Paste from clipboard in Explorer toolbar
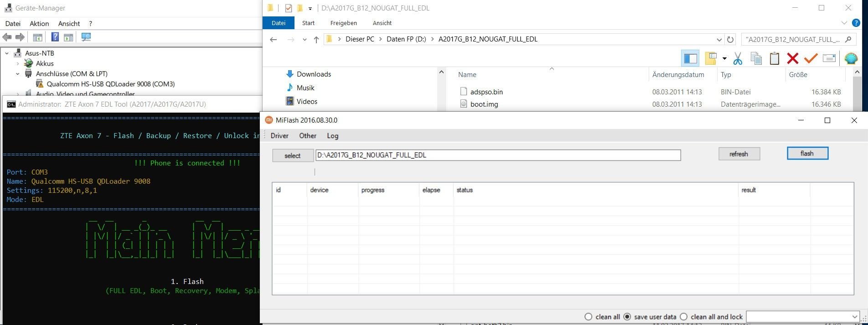The image size is (868, 325). click(x=774, y=58)
